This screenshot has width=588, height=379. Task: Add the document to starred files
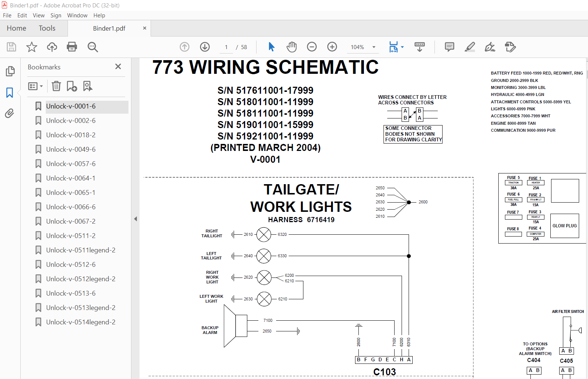(x=32, y=47)
